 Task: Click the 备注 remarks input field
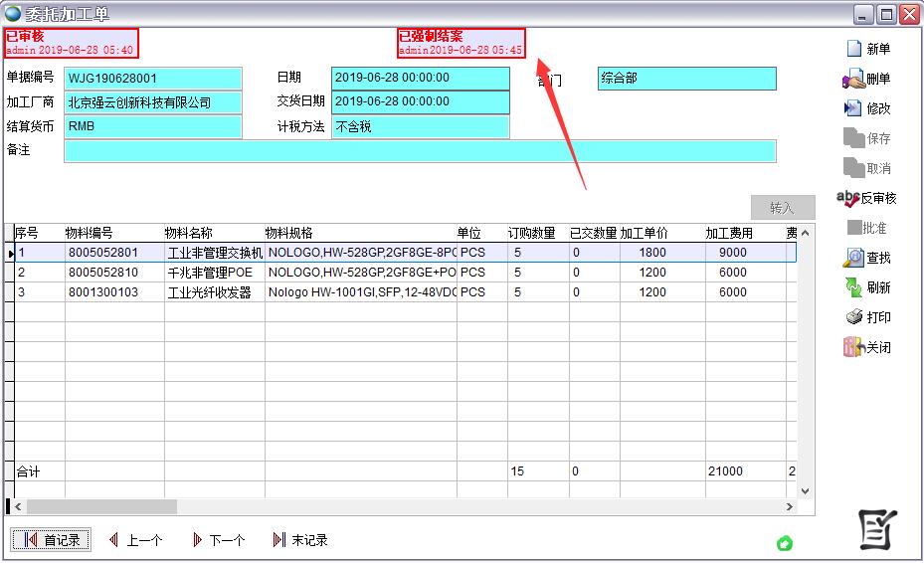point(419,150)
